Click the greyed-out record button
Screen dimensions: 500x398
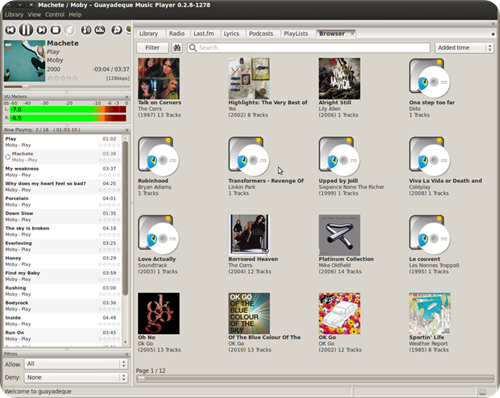click(69, 30)
